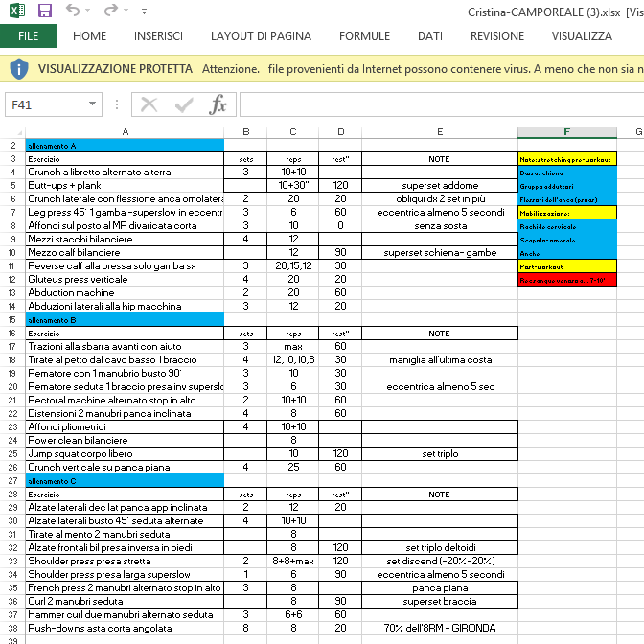
Task: Switch to the FORMULE ribbon tab
Action: (364, 36)
